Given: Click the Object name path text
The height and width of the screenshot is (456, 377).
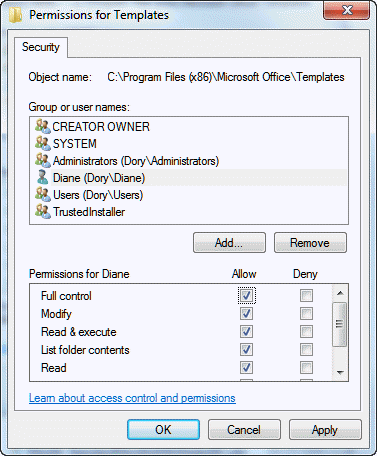Looking at the screenshot, I should [x=226, y=77].
